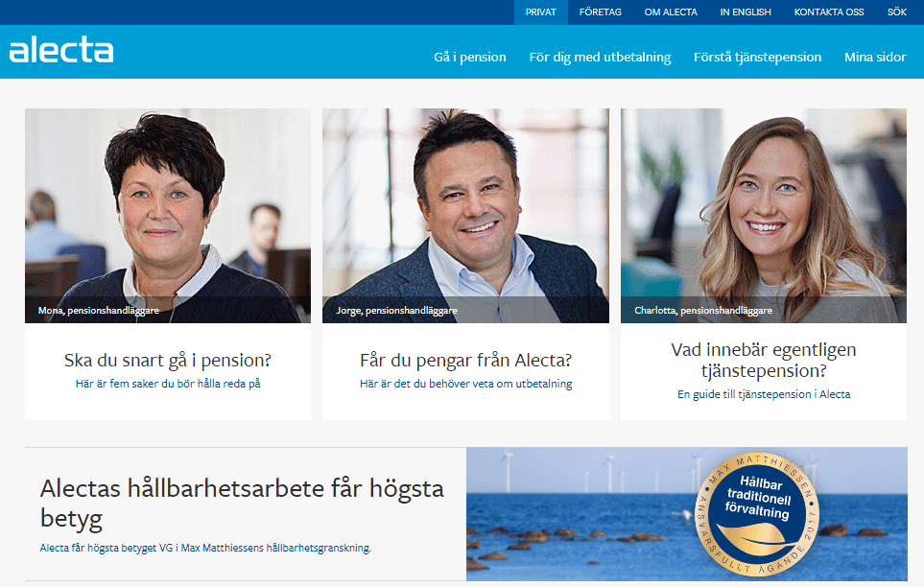The image size is (924, 587).
Task: Switch site to IN ENGLISH
Action: (746, 12)
